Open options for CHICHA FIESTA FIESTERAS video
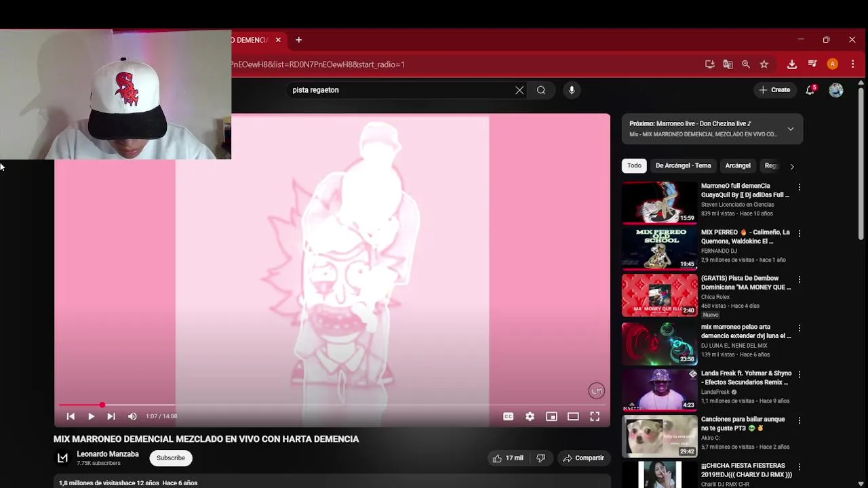The width and height of the screenshot is (868, 488). pos(799,466)
